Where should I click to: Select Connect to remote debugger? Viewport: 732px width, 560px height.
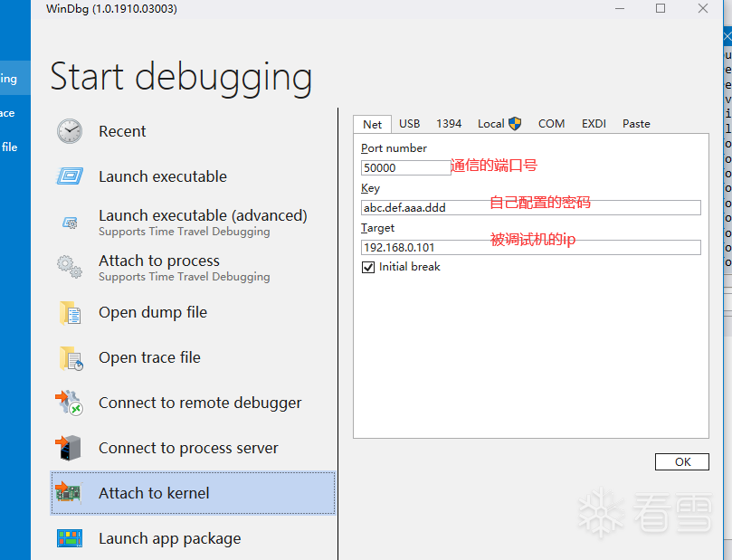[193, 403]
